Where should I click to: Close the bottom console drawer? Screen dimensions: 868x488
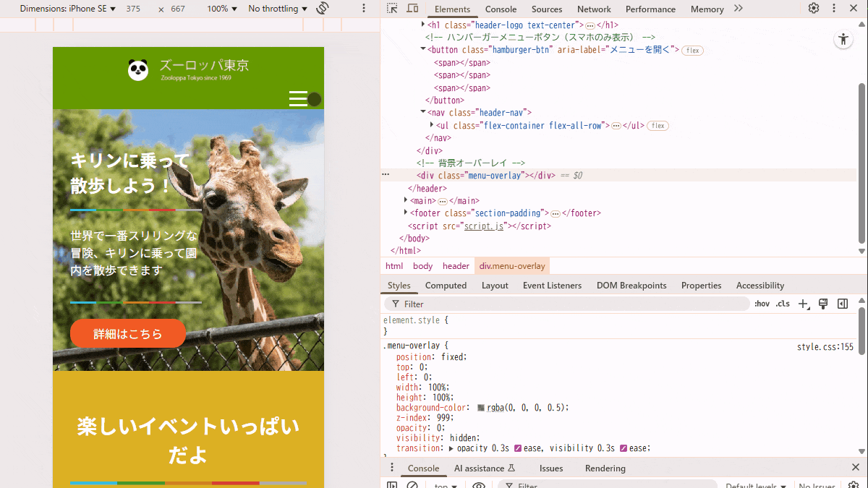(856, 468)
